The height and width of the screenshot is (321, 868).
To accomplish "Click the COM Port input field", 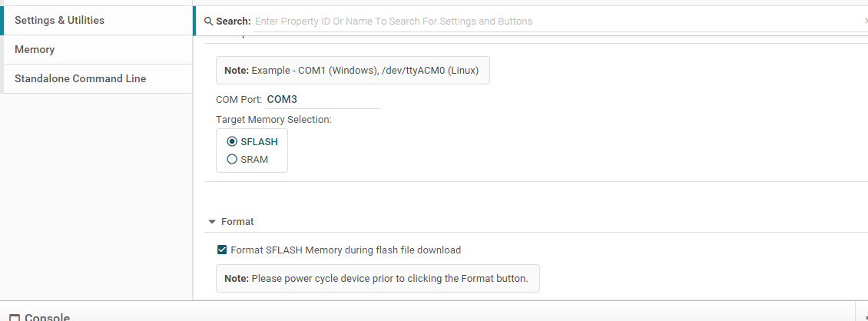I will [322, 100].
